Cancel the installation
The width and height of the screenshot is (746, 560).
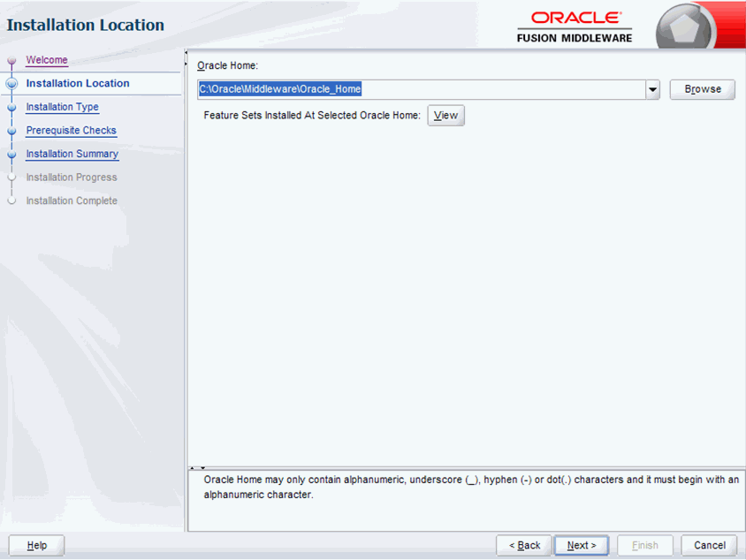coord(708,545)
